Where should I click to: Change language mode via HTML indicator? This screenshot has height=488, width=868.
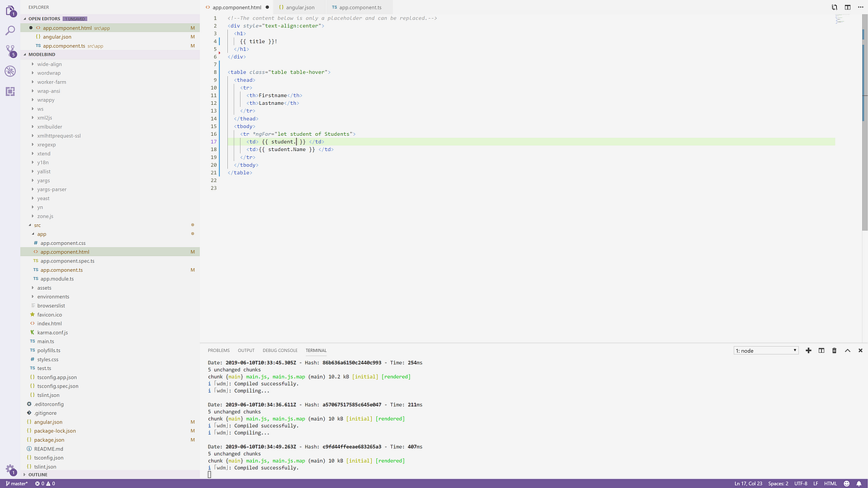click(830, 483)
